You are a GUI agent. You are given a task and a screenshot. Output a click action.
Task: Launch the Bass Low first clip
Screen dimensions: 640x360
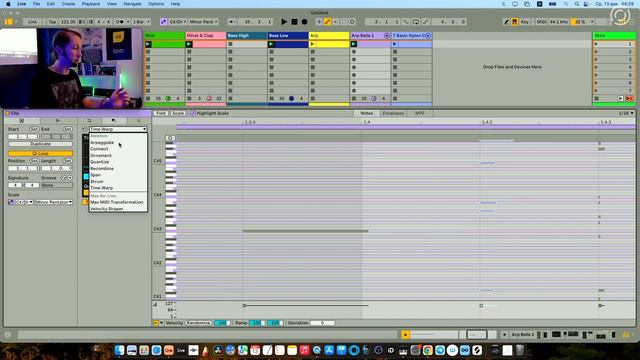coord(271,44)
